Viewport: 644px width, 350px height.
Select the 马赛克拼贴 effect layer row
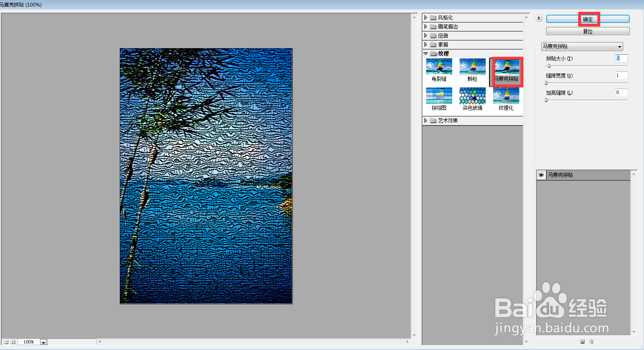click(x=583, y=175)
